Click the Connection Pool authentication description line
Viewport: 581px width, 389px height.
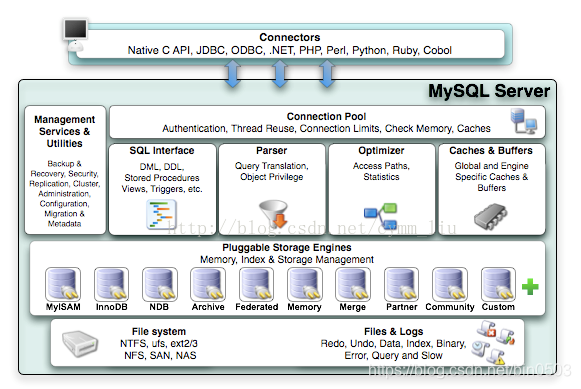tap(326, 128)
